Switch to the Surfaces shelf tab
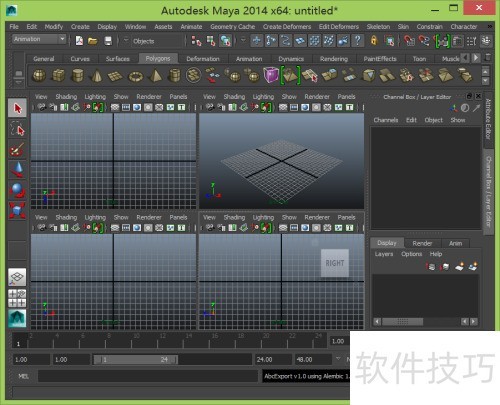500x405 pixels. [117, 59]
